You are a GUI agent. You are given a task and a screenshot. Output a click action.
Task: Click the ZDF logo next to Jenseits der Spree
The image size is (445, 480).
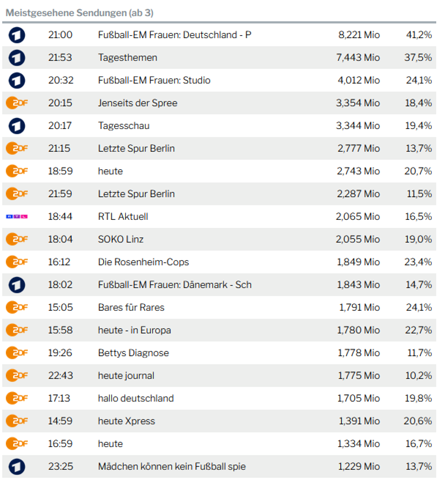pyautogui.click(x=17, y=103)
